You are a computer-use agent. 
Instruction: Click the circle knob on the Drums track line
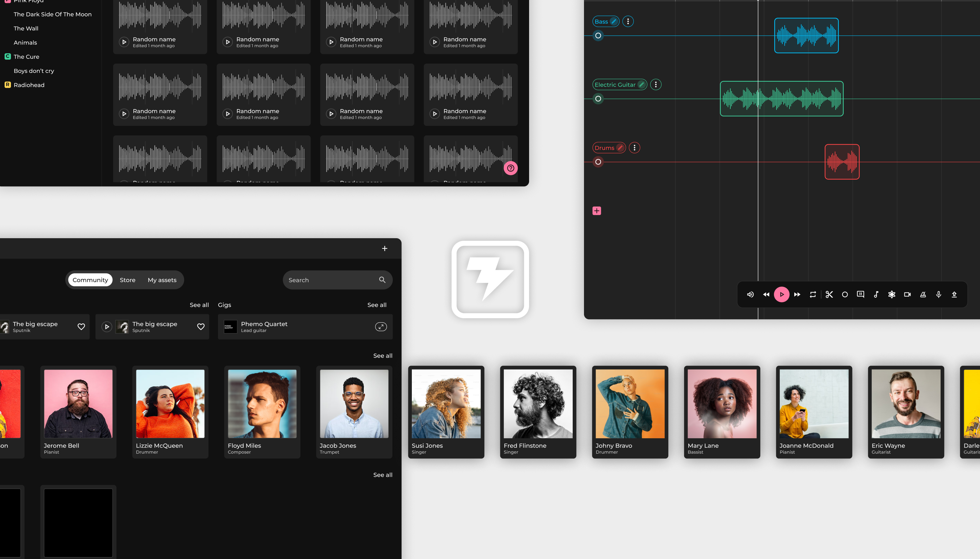pyautogui.click(x=598, y=162)
